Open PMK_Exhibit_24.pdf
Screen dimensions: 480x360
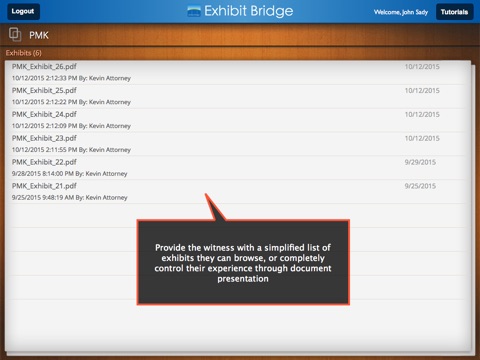(x=44, y=114)
